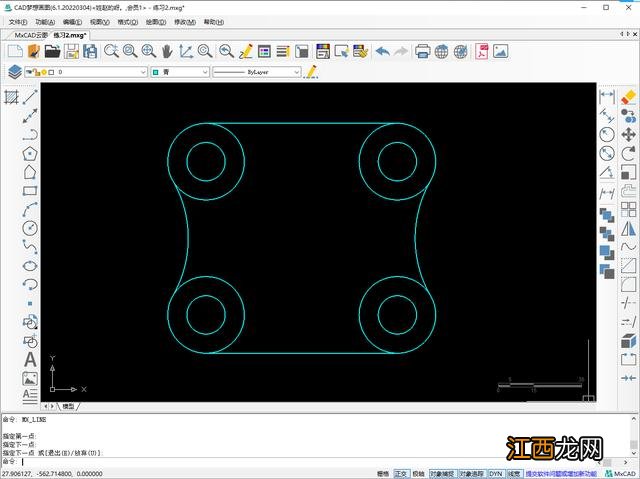Toggle 栅格 grid display in status bar
This screenshot has height=479, width=640.
coord(383,473)
